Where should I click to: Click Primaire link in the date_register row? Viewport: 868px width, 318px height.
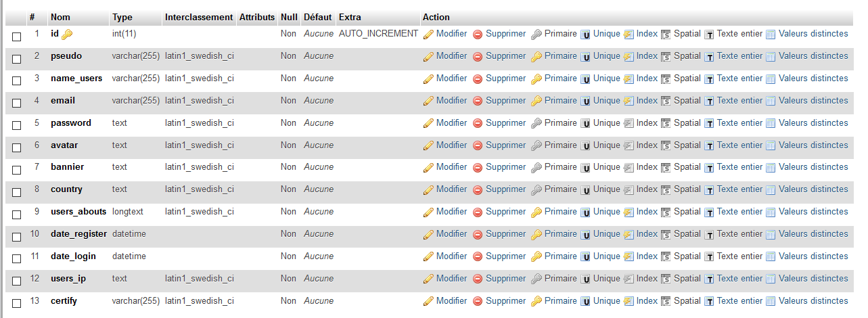pyautogui.click(x=561, y=233)
